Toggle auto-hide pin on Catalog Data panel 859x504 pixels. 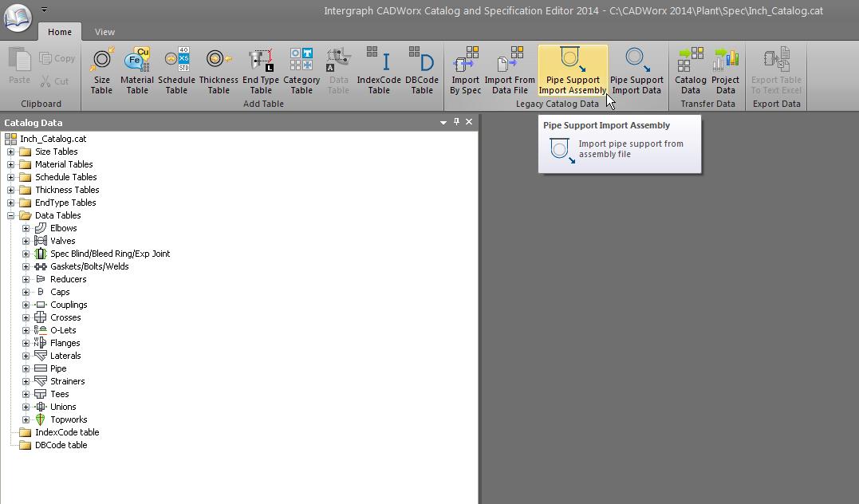pyautogui.click(x=456, y=122)
